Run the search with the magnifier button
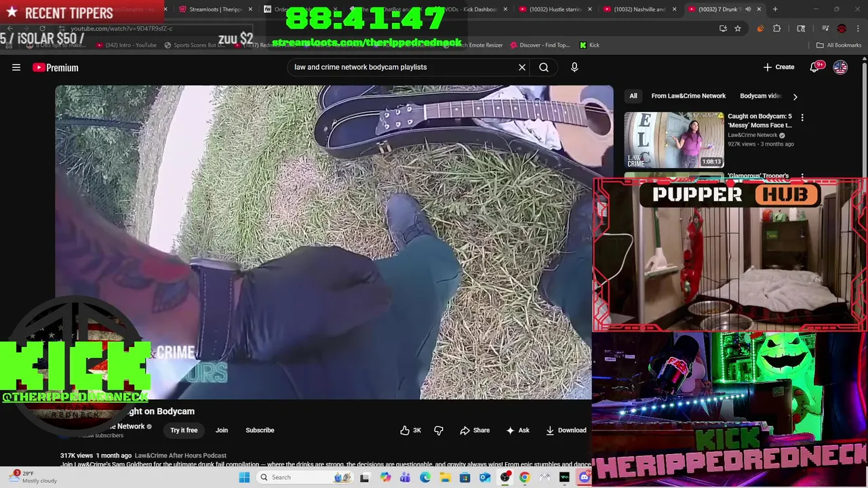This screenshot has width=868, height=488. click(x=544, y=67)
